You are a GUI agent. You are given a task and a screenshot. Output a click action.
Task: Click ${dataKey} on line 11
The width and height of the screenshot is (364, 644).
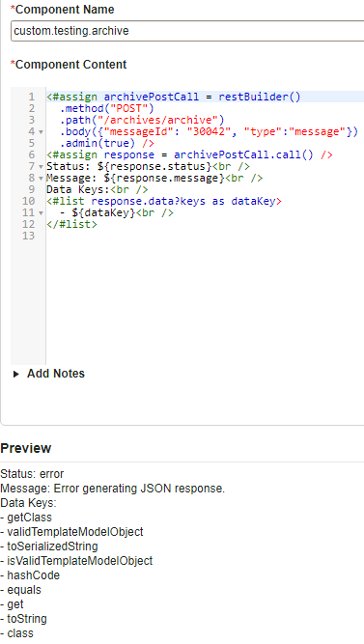(x=103, y=212)
